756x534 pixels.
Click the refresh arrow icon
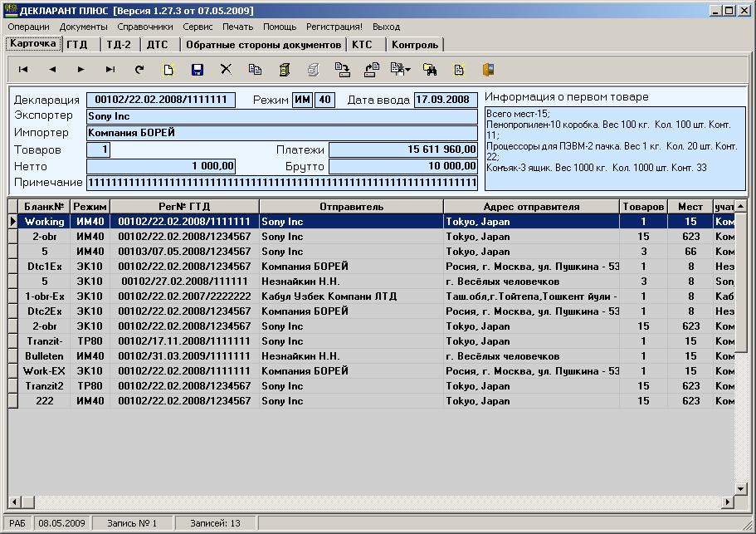click(x=139, y=70)
